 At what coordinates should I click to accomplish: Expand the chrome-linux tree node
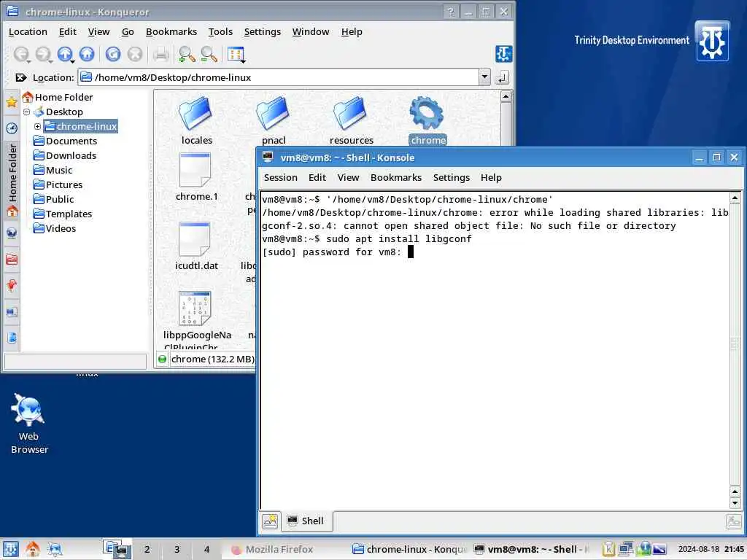pyautogui.click(x=37, y=126)
